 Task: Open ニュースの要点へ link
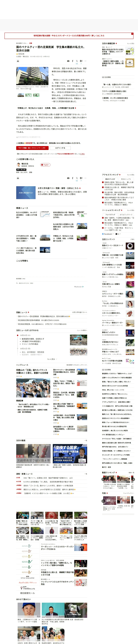[x=82, y=330]
